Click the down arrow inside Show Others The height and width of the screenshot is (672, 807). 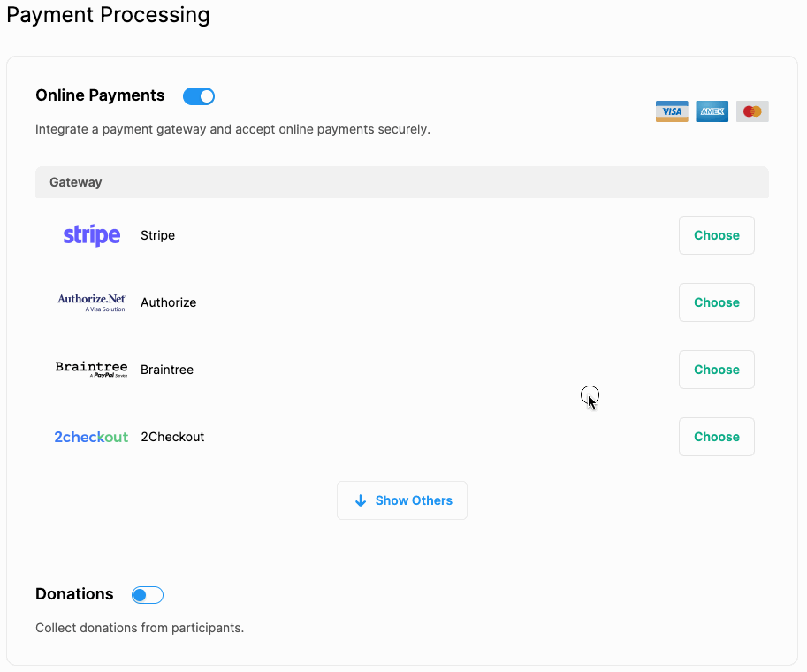[360, 500]
